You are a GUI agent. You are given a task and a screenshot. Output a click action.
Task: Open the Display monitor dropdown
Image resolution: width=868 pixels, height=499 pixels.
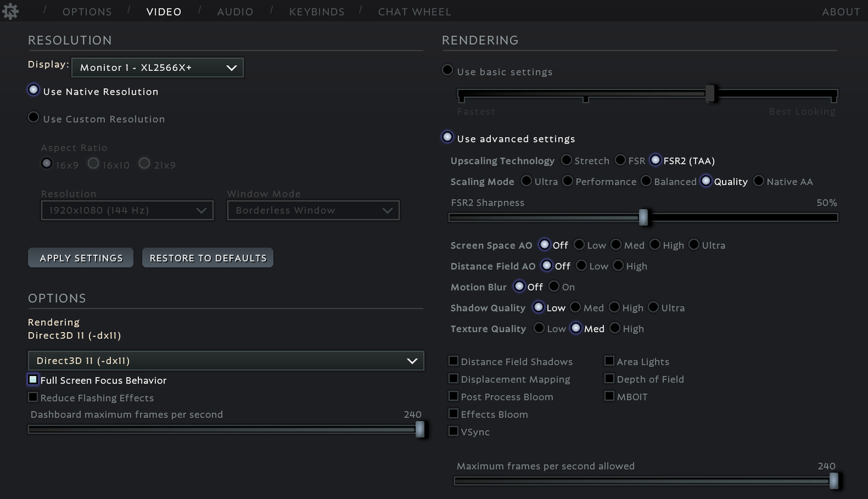[157, 67]
